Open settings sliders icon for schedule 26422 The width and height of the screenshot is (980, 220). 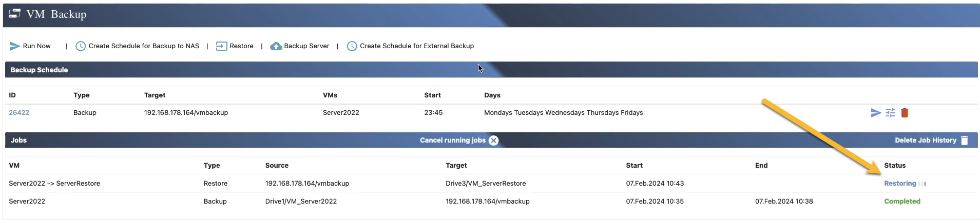pyautogui.click(x=890, y=113)
